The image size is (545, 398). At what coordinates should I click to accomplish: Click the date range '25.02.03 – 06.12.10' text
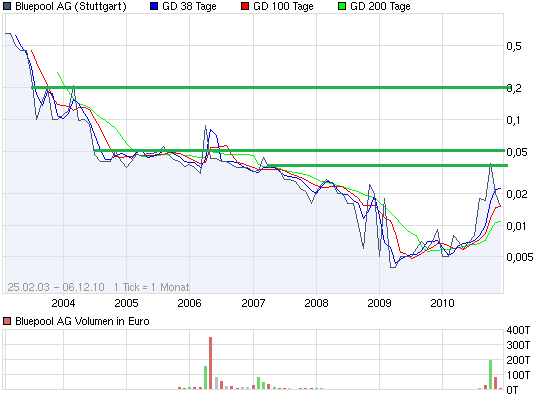tap(56, 287)
